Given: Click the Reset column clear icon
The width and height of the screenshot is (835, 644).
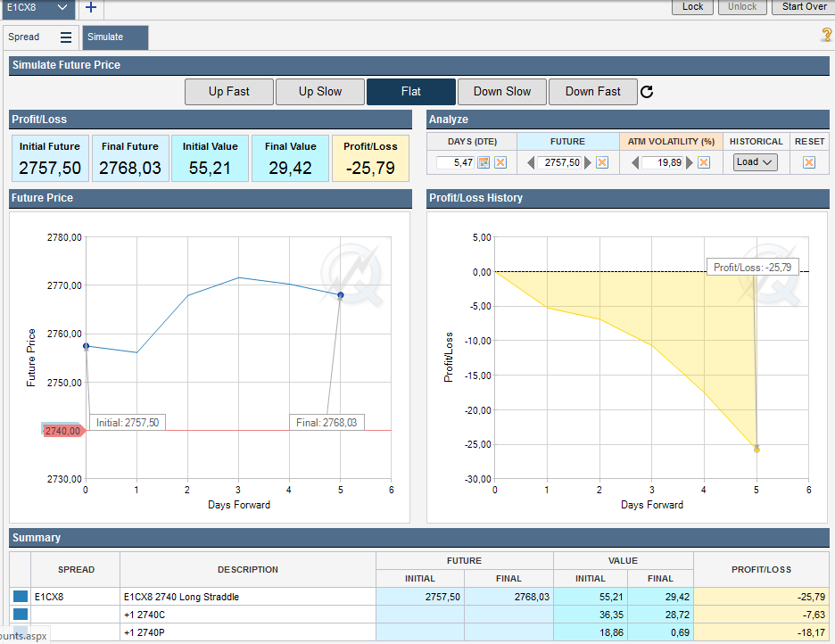Looking at the screenshot, I should (x=809, y=162).
